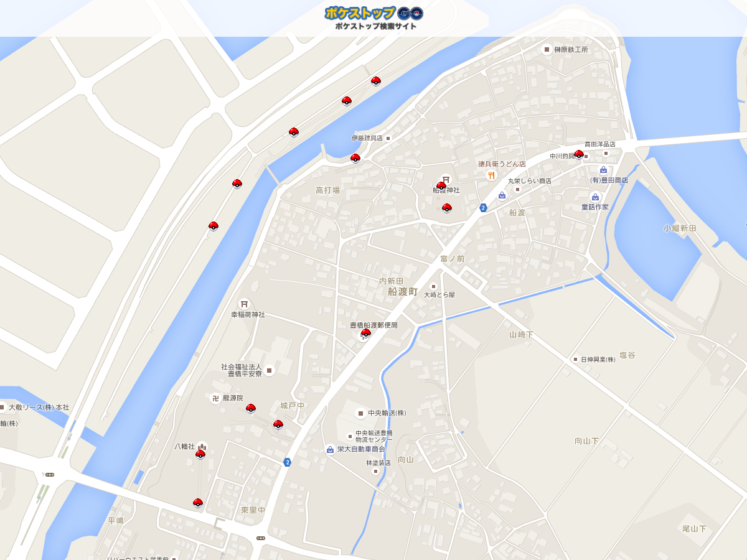747x560 pixels.
Task: Click the 小鰡新田 area label
Action: (x=680, y=228)
